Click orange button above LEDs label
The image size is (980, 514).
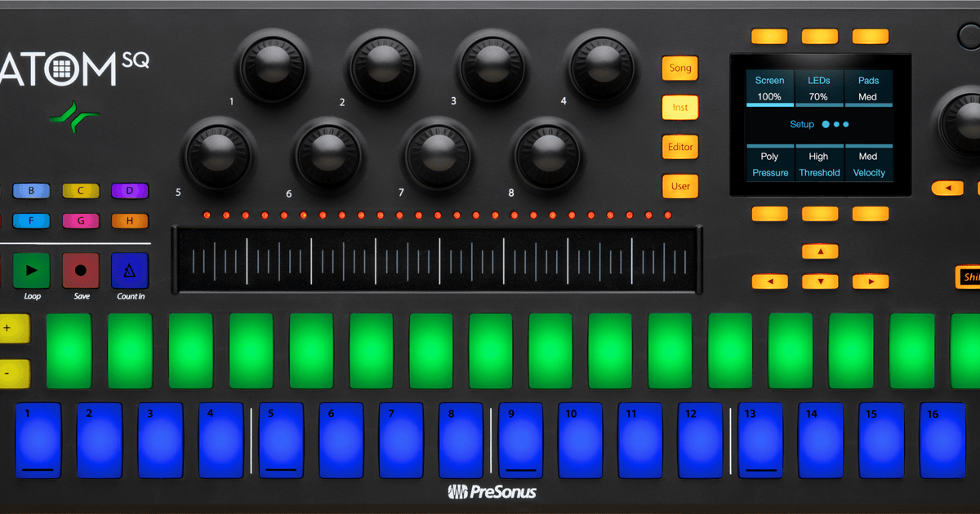[x=820, y=36]
